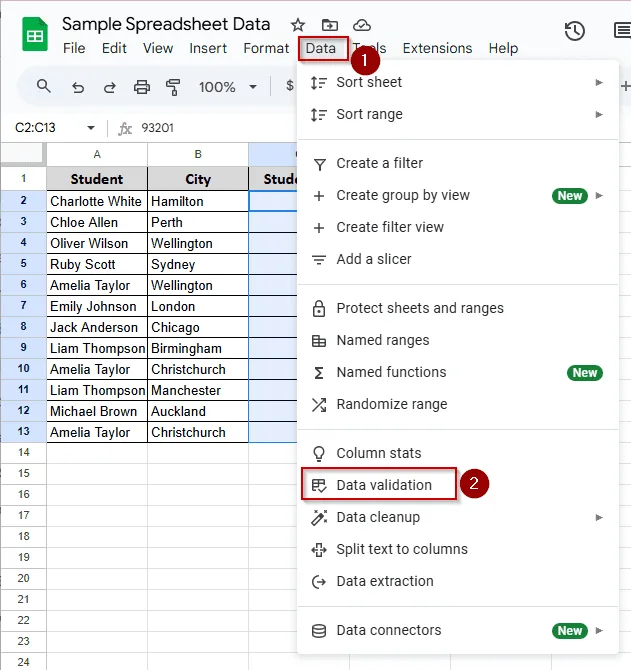Open the comments icon at top right
Image resolution: width=631 pixels, height=670 pixels.
(x=622, y=31)
